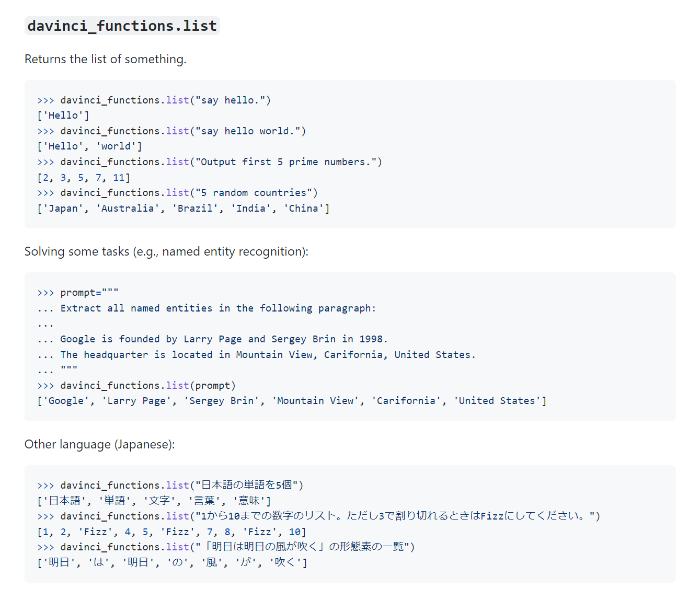700x600 pixels.
Task: Click the prime numbers output [2, 3, 5, 7, 11]
Action: click(x=84, y=178)
